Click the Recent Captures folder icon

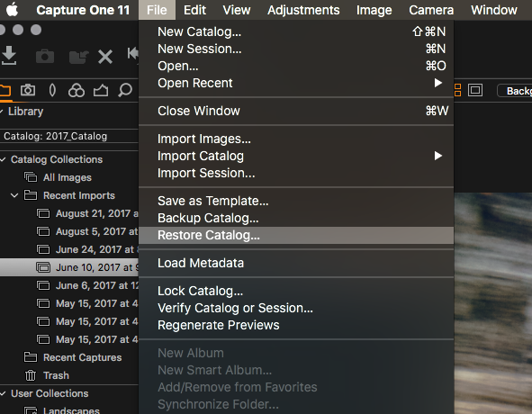[x=31, y=357]
